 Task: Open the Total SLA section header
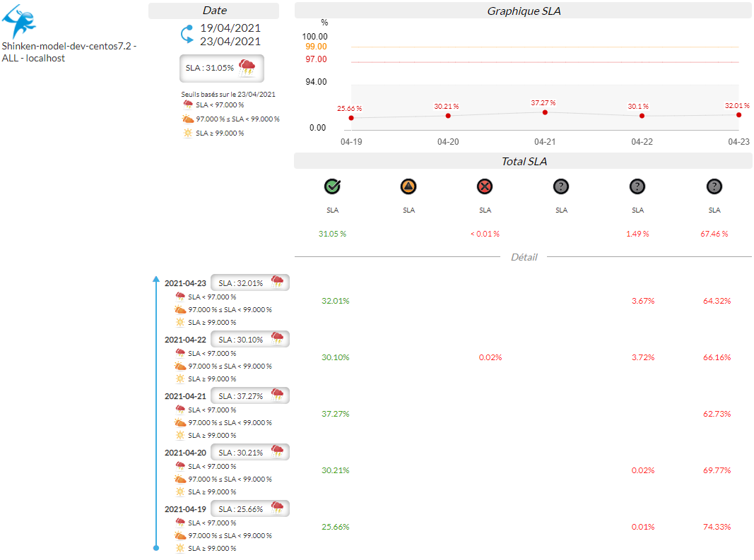point(523,162)
